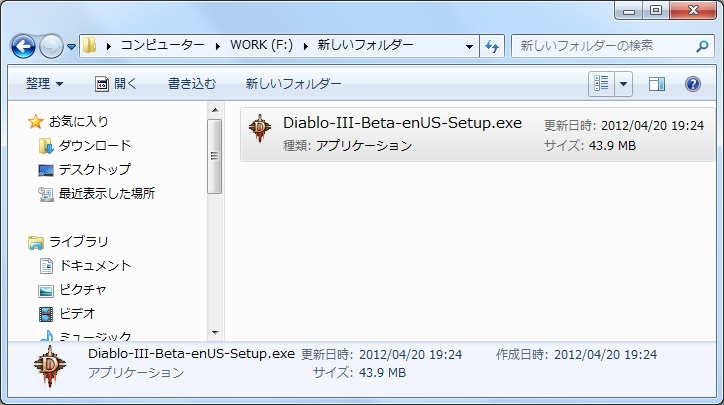
Task: Click the navigation pane scroll down arrow
Action: pyautogui.click(x=215, y=332)
